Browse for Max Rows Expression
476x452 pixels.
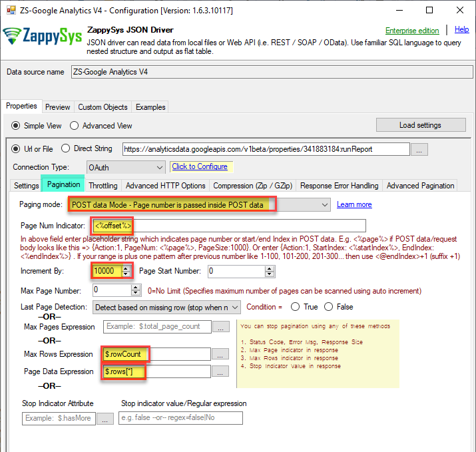point(220,354)
